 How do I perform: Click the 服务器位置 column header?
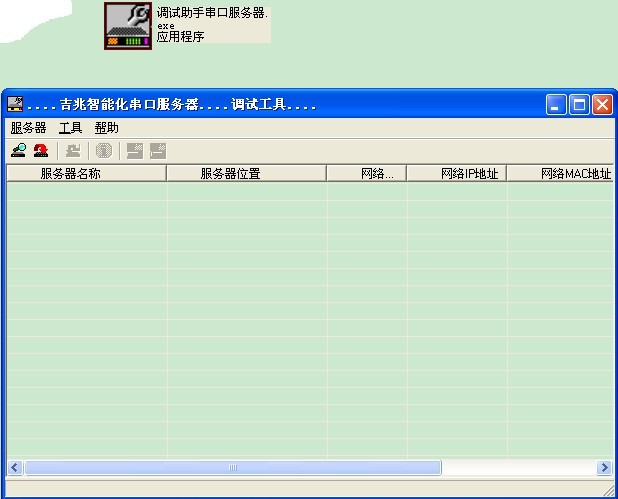pos(246,173)
